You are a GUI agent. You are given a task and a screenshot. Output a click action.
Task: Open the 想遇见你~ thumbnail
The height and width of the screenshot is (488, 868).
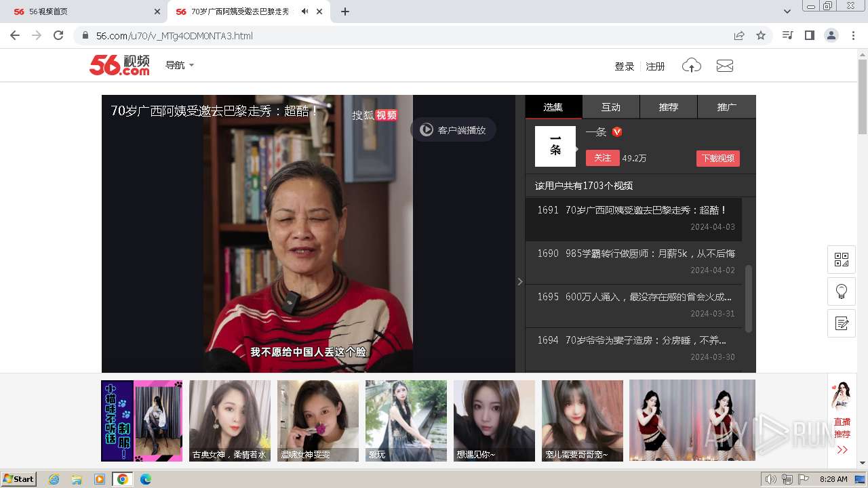click(494, 421)
